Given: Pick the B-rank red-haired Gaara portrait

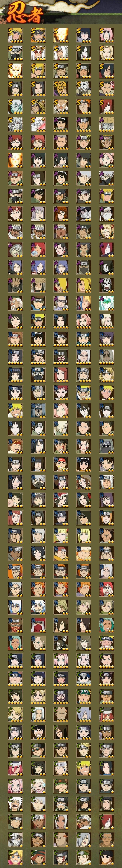Looking at the screenshot, I should click(x=61, y=392).
